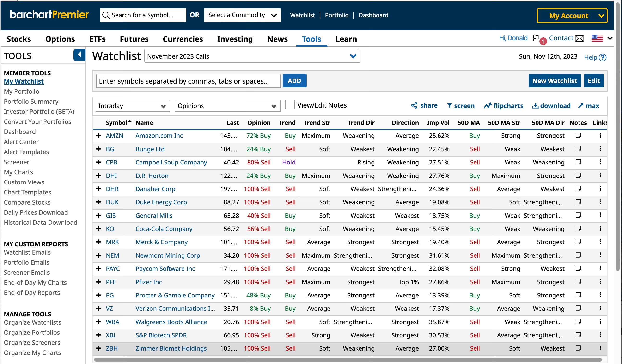Click the ADD button
The image size is (622, 364).
[x=294, y=81]
